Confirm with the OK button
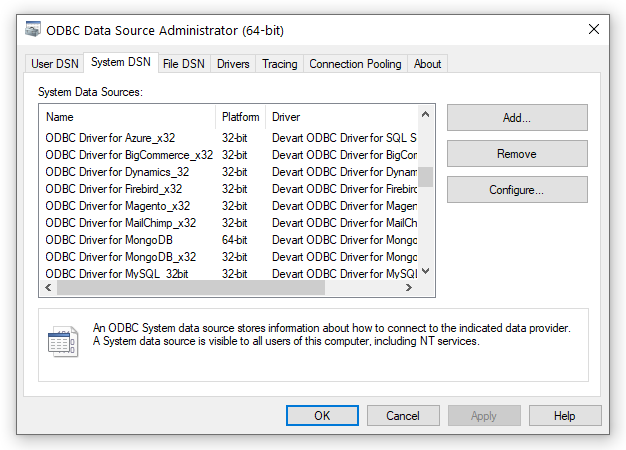 point(321,416)
